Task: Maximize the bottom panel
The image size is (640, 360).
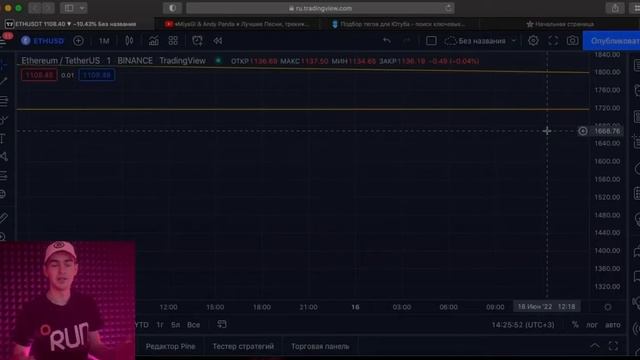Action: 613,346
